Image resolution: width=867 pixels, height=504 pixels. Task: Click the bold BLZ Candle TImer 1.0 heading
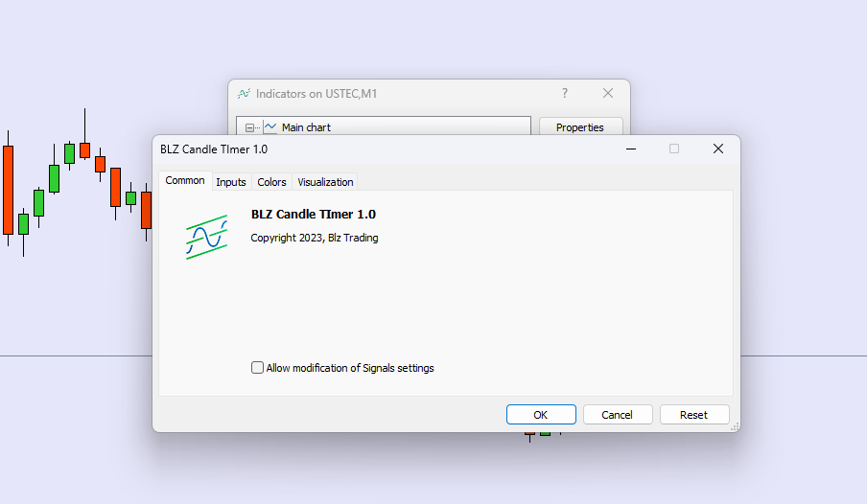(314, 215)
